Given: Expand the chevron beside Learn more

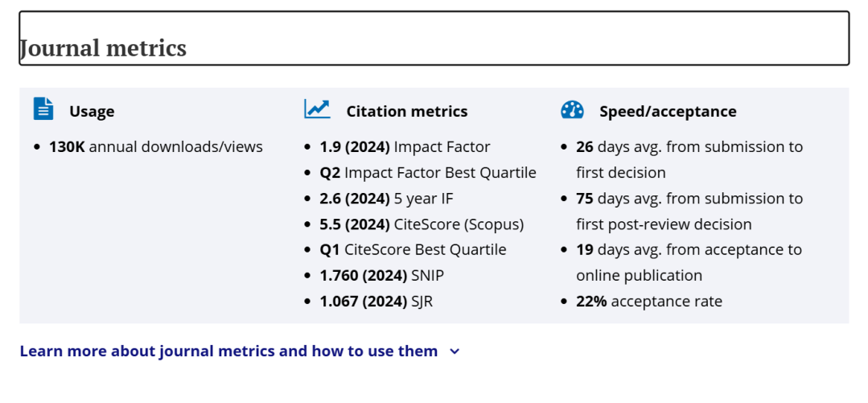Looking at the screenshot, I should click(x=455, y=352).
